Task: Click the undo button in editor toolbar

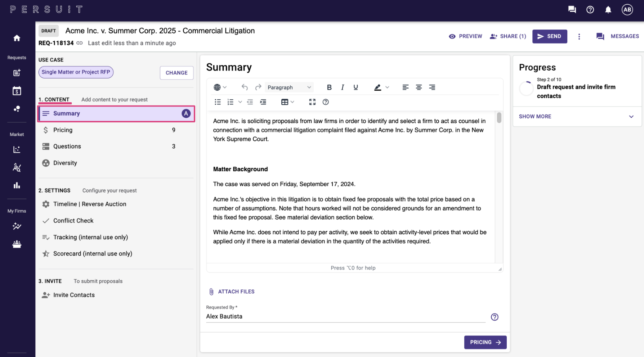Action: (245, 87)
